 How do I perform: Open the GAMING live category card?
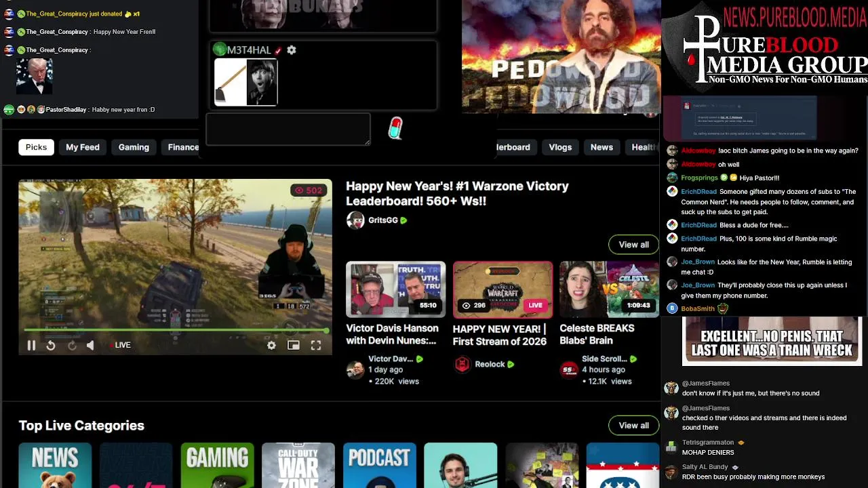pyautogui.click(x=217, y=465)
